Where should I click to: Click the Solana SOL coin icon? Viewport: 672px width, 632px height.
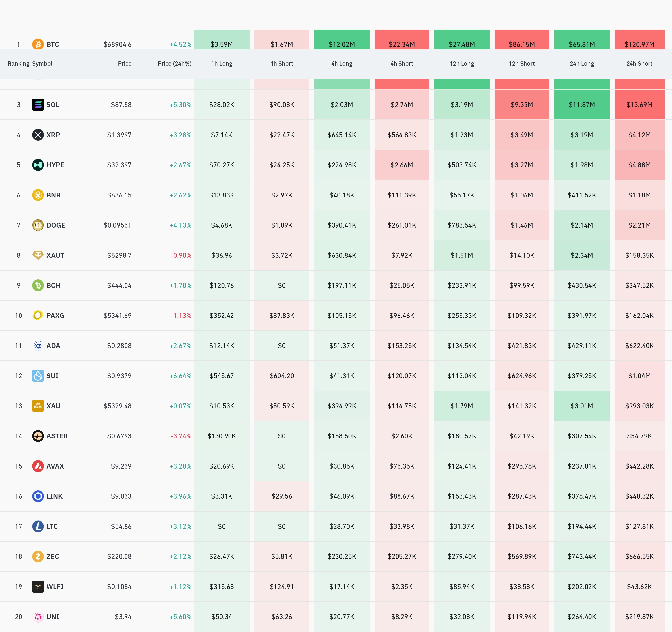tap(38, 105)
